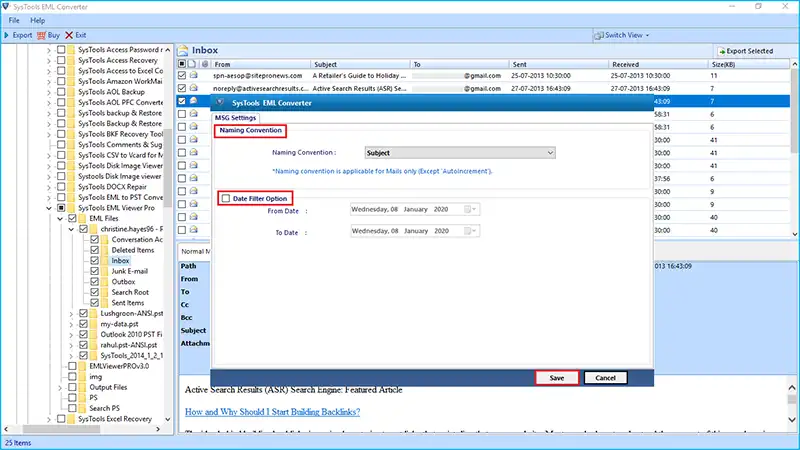800x450 pixels.
Task: Click the mail icon of noreply@activesearchresults row
Action: coord(194,88)
